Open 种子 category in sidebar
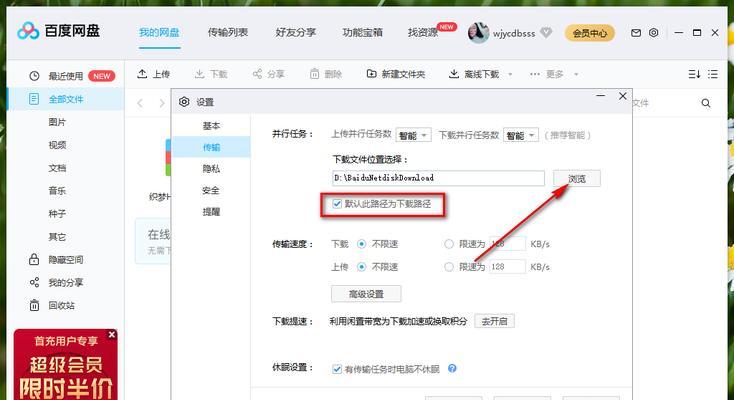Screen dimensions: 734x400 click(x=57, y=214)
